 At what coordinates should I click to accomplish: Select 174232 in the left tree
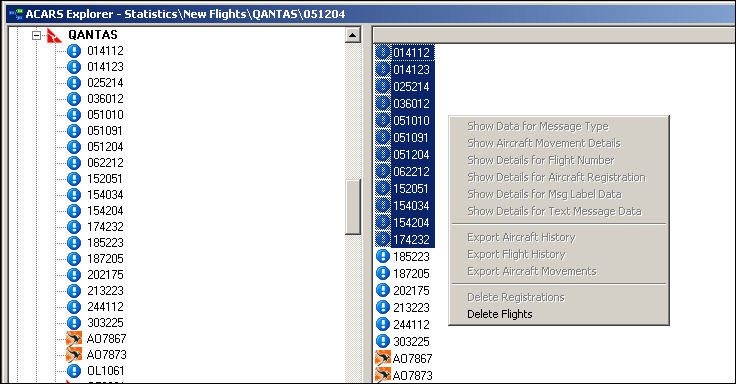pyautogui.click(x=105, y=227)
